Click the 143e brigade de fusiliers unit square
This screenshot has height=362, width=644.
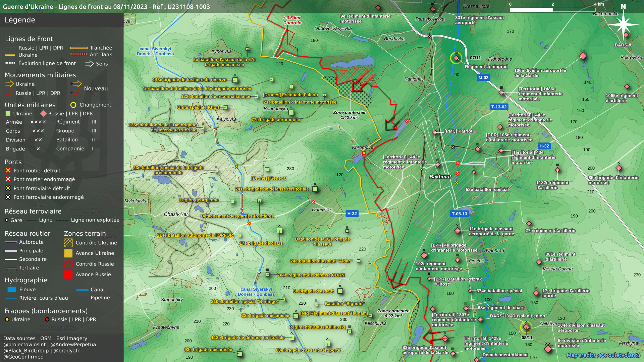(x=235, y=80)
